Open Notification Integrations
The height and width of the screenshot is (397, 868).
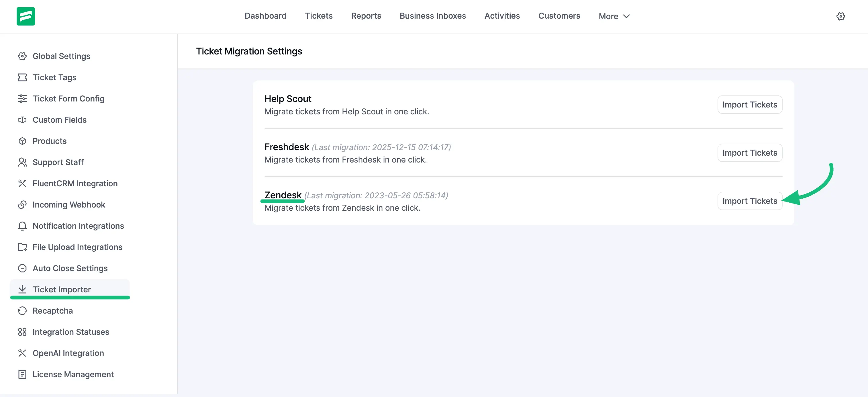(x=78, y=226)
